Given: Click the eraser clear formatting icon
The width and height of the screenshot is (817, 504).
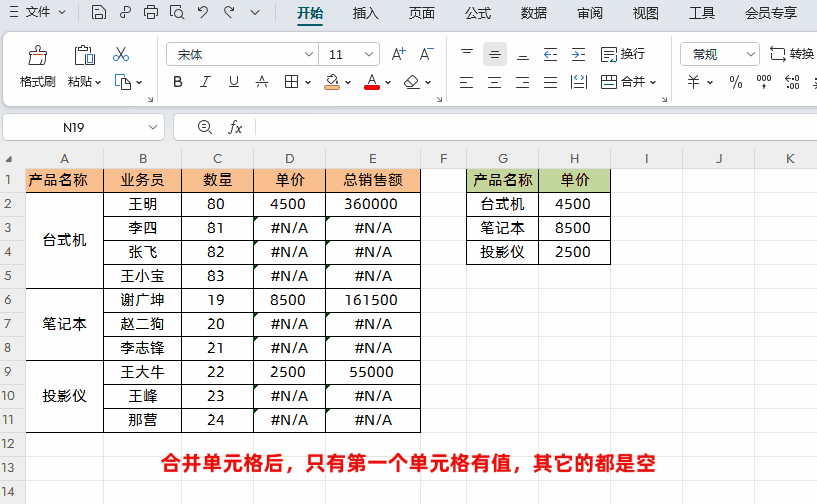Looking at the screenshot, I should point(412,82).
